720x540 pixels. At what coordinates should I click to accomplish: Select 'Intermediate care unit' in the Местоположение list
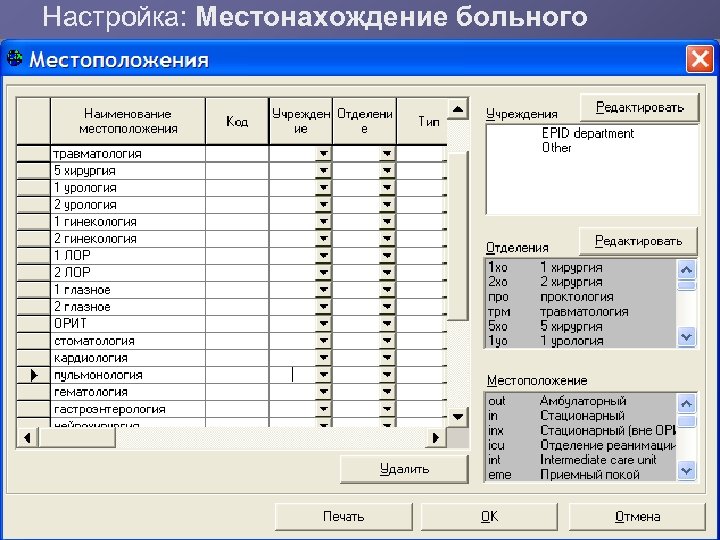point(581,460)
